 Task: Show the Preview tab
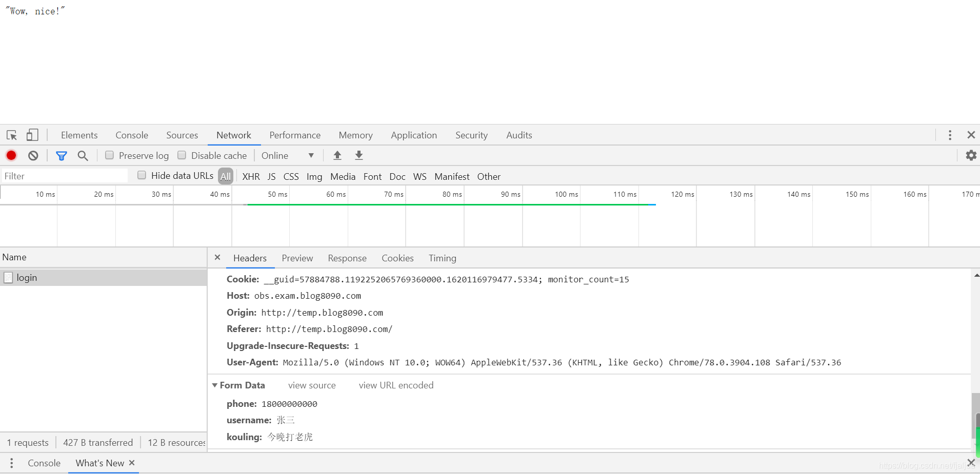coord(297,258)
